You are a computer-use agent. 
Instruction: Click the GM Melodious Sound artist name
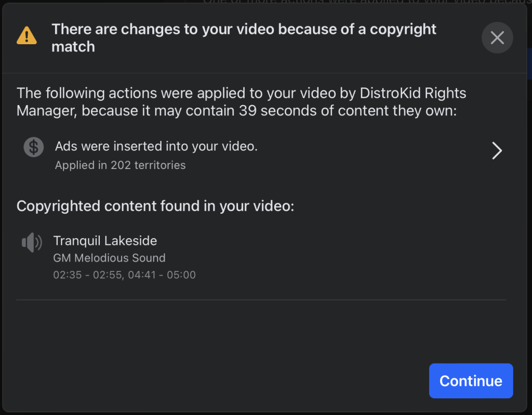click(x=109, y=258)
